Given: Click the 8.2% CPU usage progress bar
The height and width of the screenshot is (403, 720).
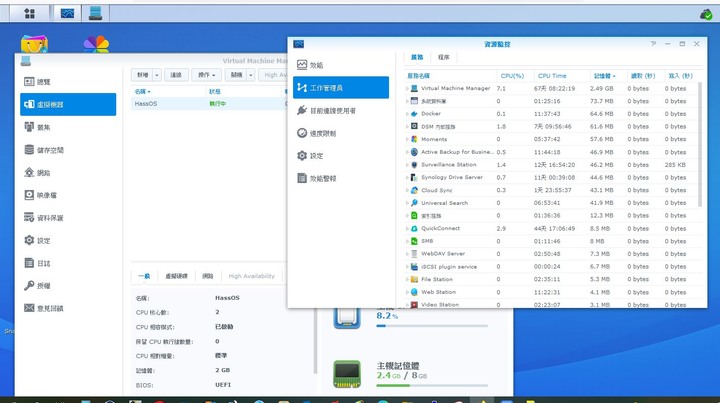Looking at the screenshot, I should pos(432,326).
